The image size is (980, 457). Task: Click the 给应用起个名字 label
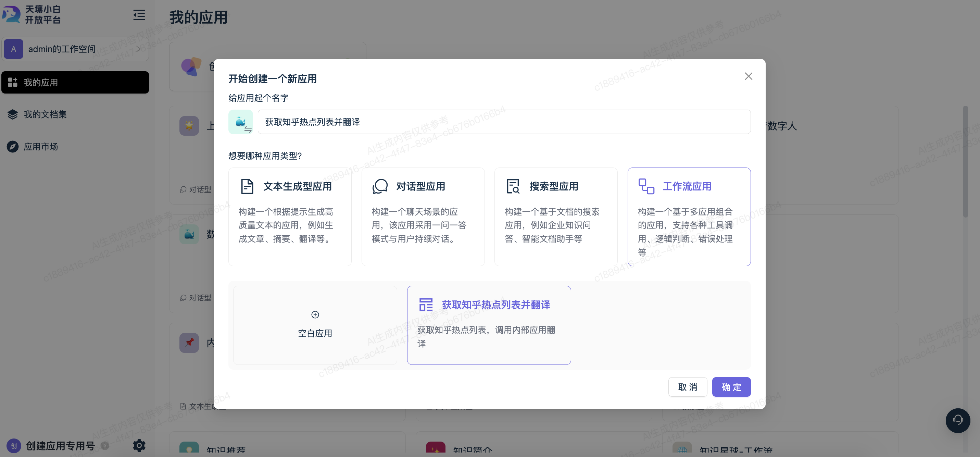pyautogui.click(x=258, y=98)
